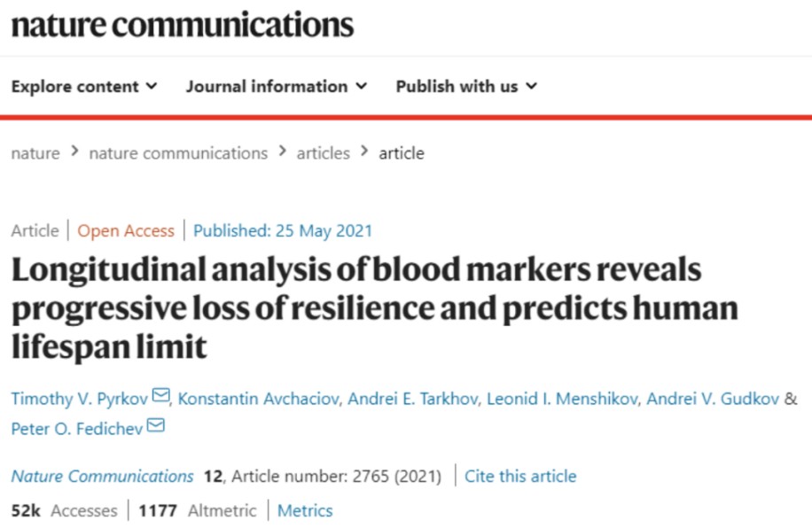
Task: Click Cite this article
Action: coord(520,476)
